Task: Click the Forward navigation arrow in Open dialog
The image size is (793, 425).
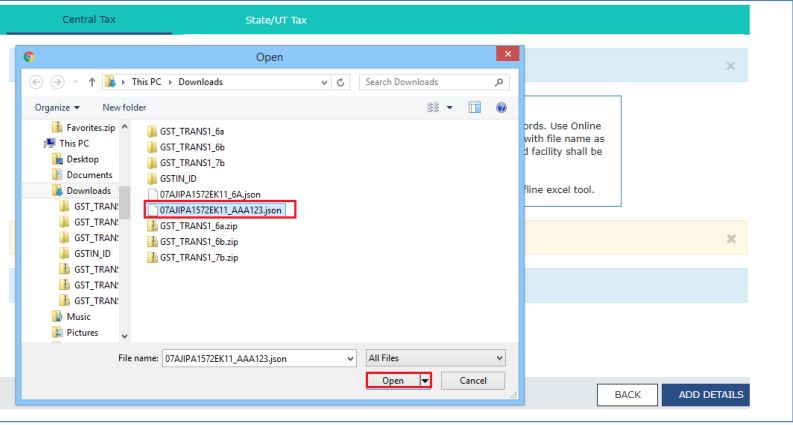Action: (x=57, y=82)
